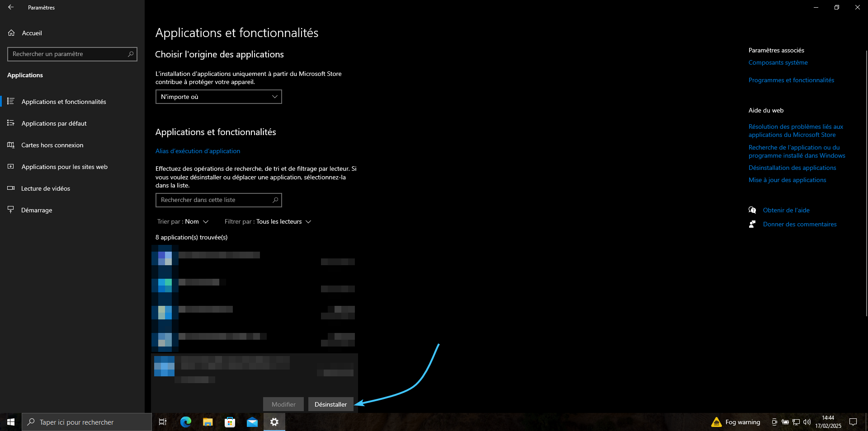The image size is (868, 431).
Task: Open the notification center icon
Action: coord(853,422)
